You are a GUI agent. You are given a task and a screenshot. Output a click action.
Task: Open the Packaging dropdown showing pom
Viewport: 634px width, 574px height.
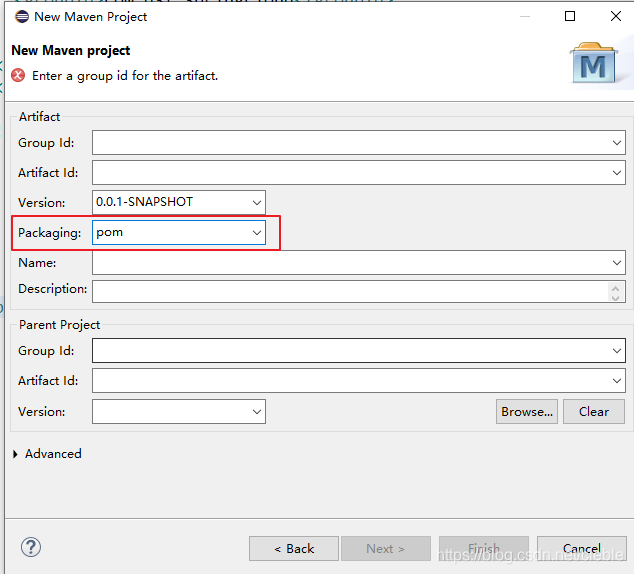(257, 232)
